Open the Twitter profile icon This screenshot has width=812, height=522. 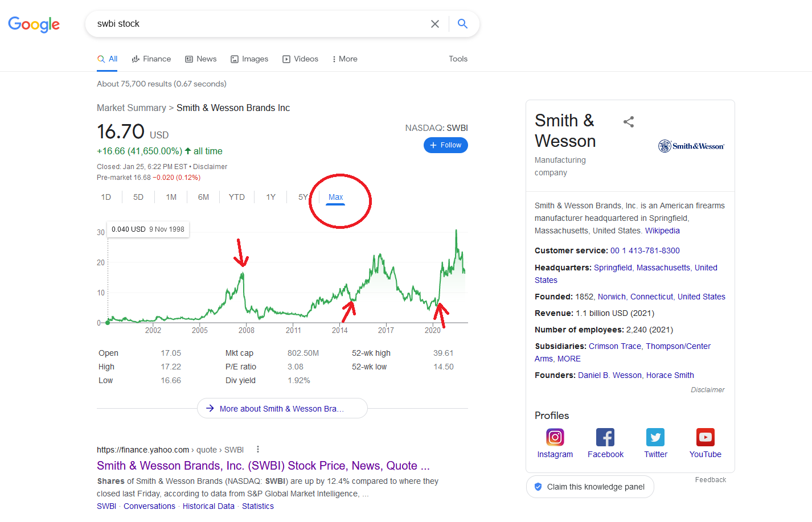click(x=655, y=437)
